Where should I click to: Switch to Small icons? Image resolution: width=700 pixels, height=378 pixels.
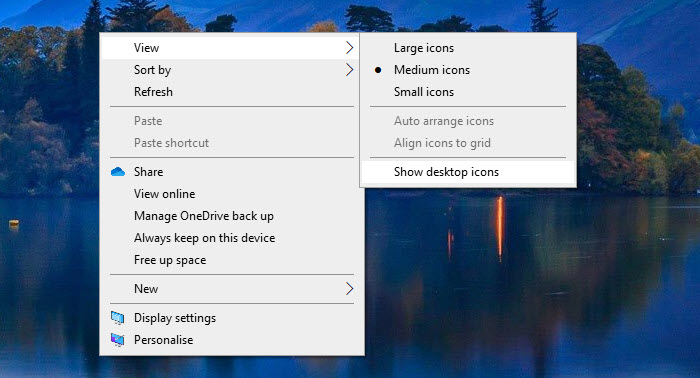468,91
